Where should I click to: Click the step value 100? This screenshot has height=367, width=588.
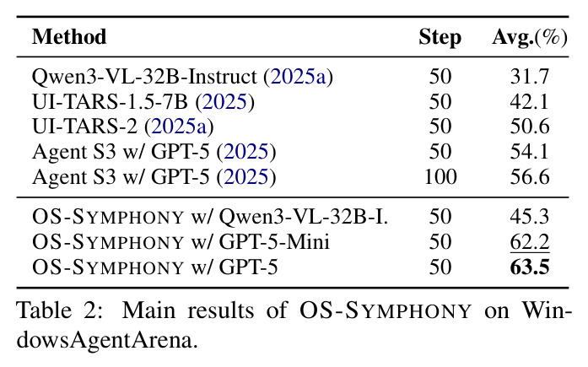click(440, 176)
